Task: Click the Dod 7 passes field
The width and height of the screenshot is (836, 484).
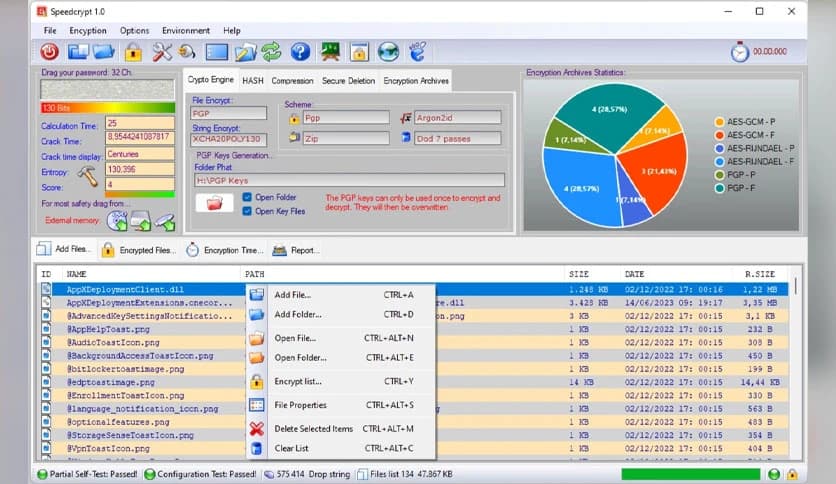Action: (457, 139)
